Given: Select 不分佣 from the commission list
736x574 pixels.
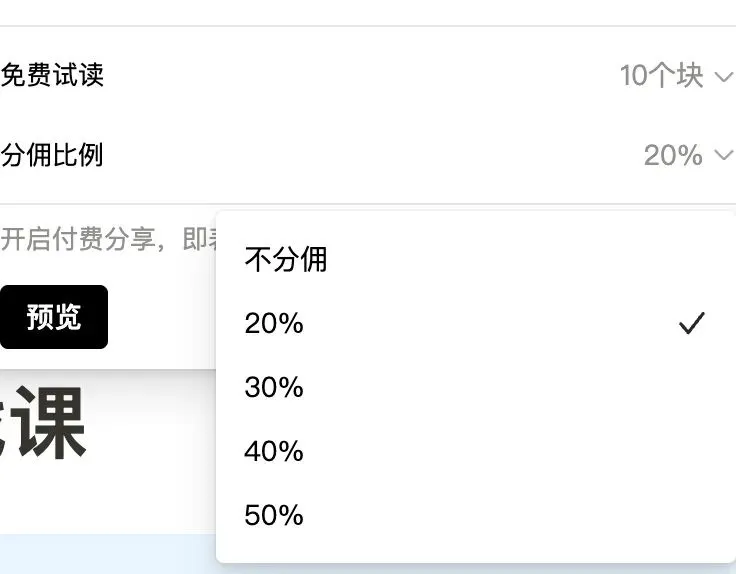Looking at the screenshot, I should (x=286, y=260).
